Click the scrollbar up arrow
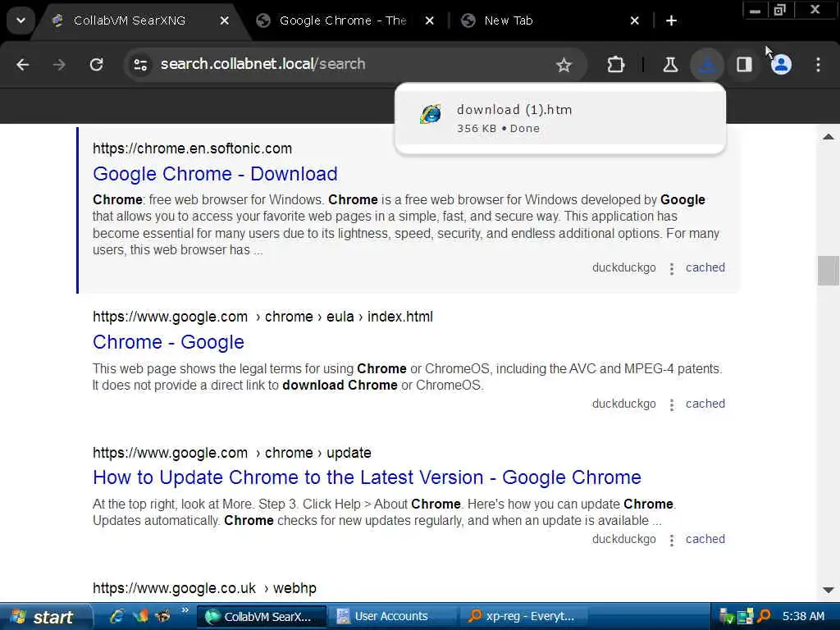The height and width of the screenshot is (630, 840). [829, 137]
